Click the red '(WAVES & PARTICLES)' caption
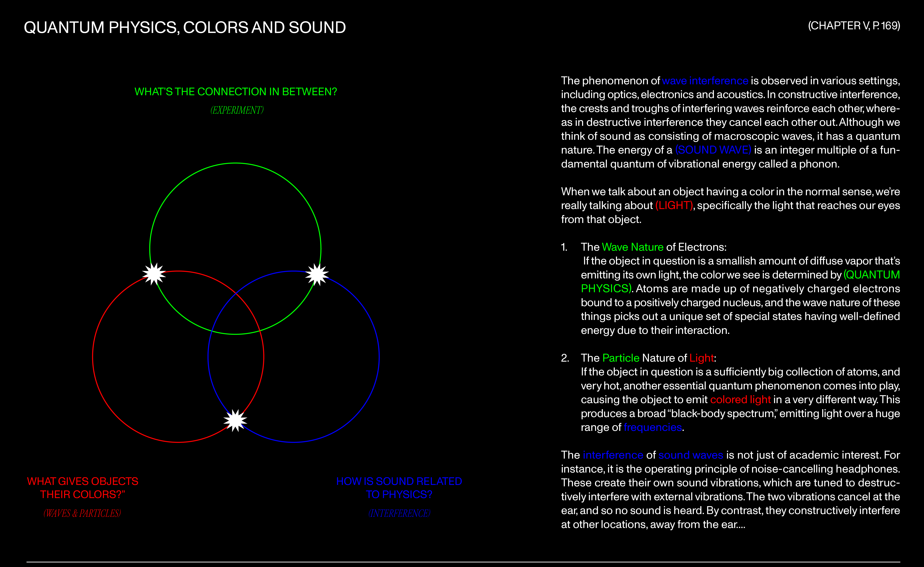 (82, 513)
